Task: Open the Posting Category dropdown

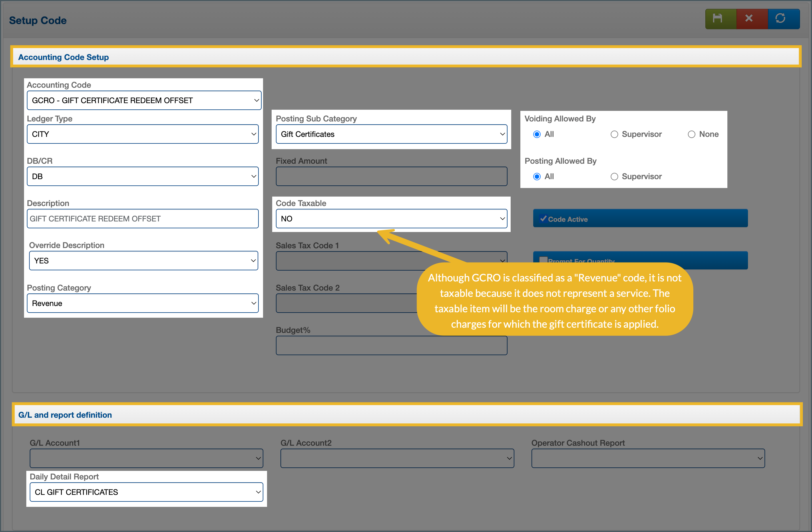Action: point(143,303)
